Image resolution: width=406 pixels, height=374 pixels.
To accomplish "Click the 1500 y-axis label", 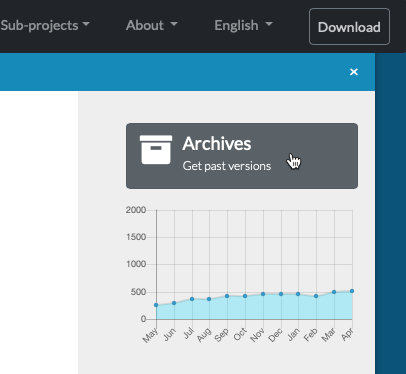I will [136, 237].
